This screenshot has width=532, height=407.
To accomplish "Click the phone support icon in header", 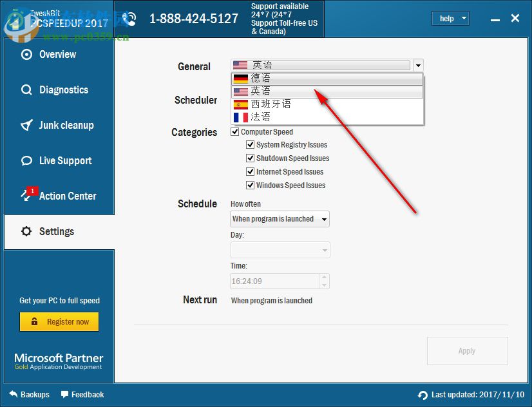I will (x=129, y=19).
